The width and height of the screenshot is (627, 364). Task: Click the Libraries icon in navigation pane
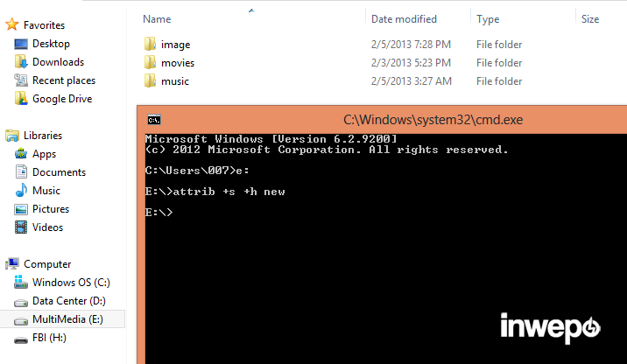tap(12, 136)
